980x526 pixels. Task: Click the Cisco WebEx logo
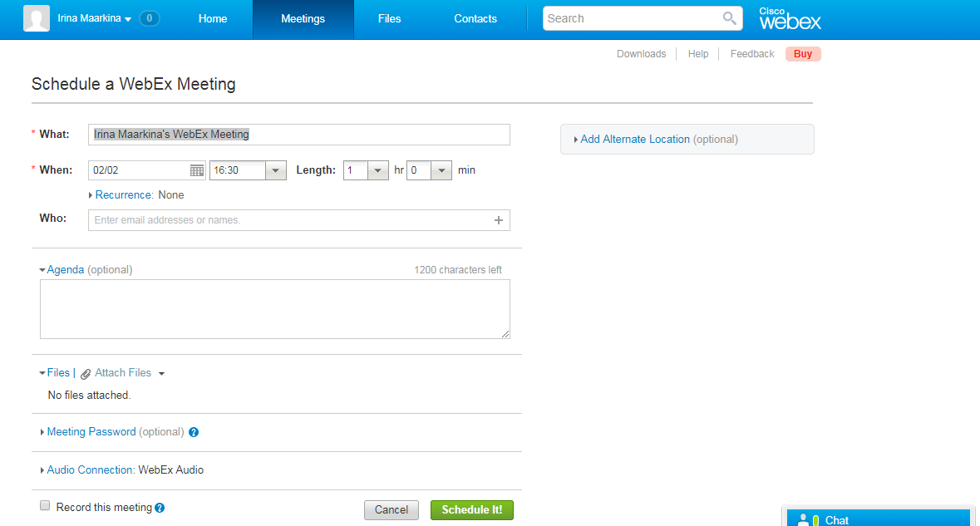(x=789, y=17)
